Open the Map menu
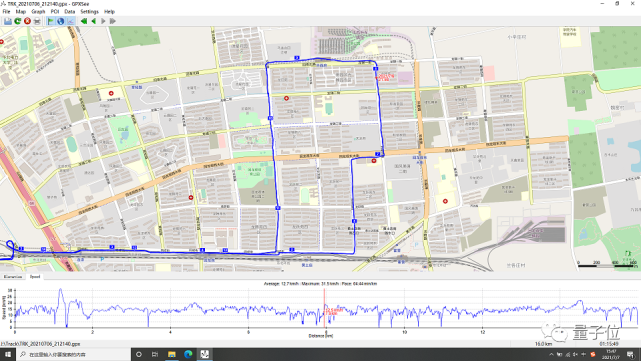Image resolution: width=641 pixels, height=361 pixels. (20, 11)
